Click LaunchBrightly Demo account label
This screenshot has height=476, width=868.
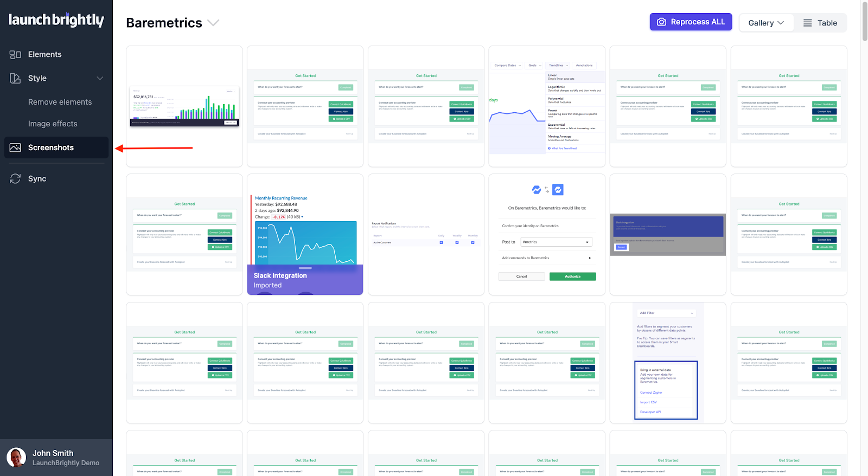tap(66, 463)
